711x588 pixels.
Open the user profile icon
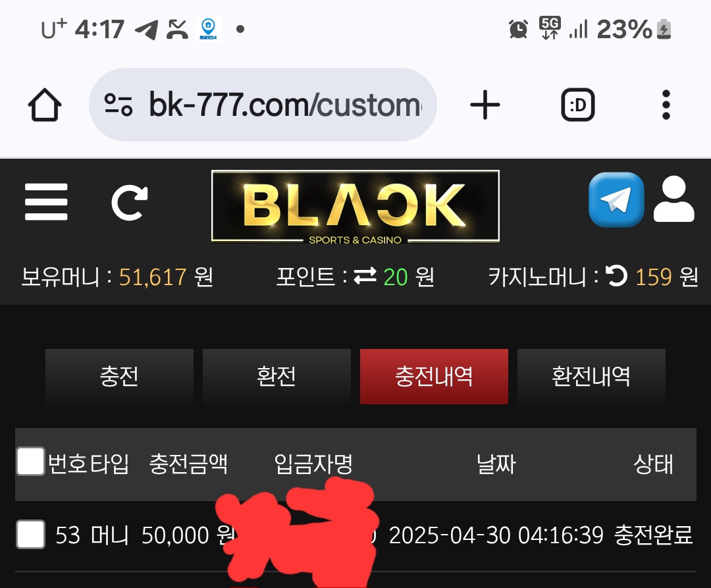click(x=674, y=199)
